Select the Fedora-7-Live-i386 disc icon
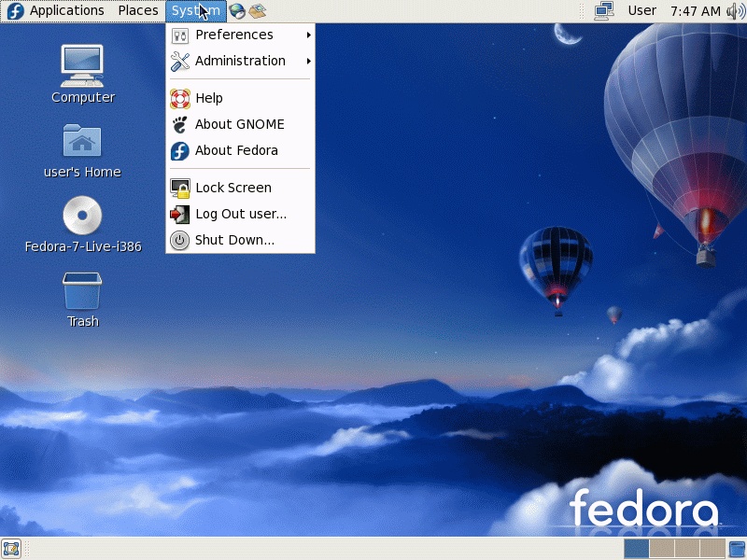Image resolution: width=747 pixels, height=560 pixels. click(x=82, y=224)
